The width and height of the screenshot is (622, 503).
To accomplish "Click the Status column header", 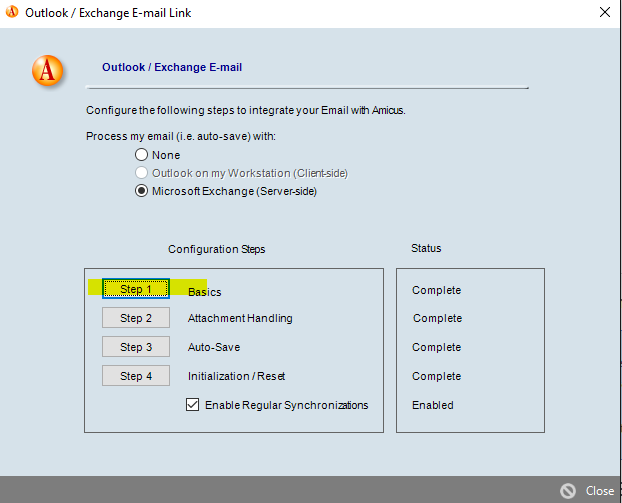I will 426,248.
